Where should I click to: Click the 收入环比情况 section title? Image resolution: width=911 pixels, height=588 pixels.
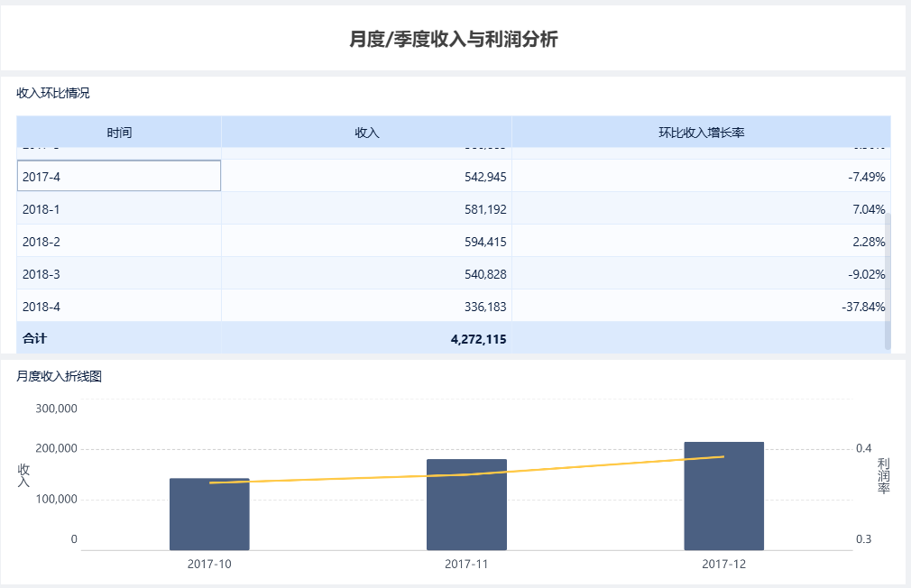click(53, 93)
